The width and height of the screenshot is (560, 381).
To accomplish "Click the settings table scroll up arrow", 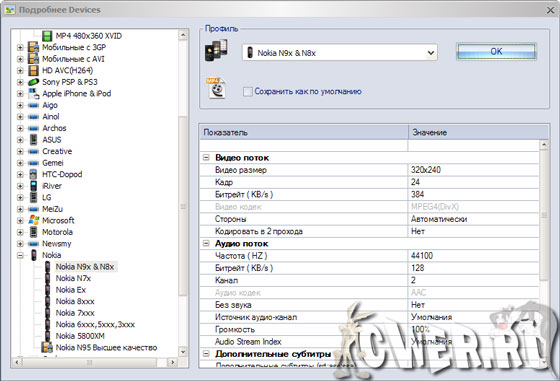I will [x=544, y=145].
